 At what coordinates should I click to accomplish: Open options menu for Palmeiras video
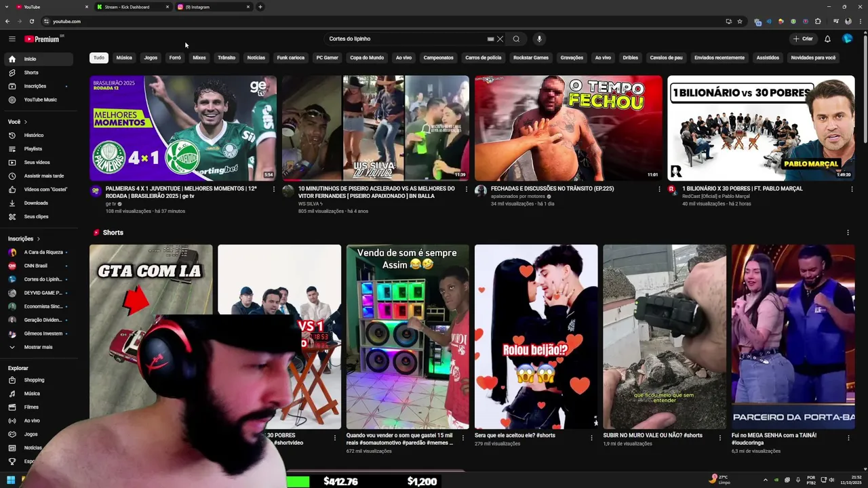[274, 189]
